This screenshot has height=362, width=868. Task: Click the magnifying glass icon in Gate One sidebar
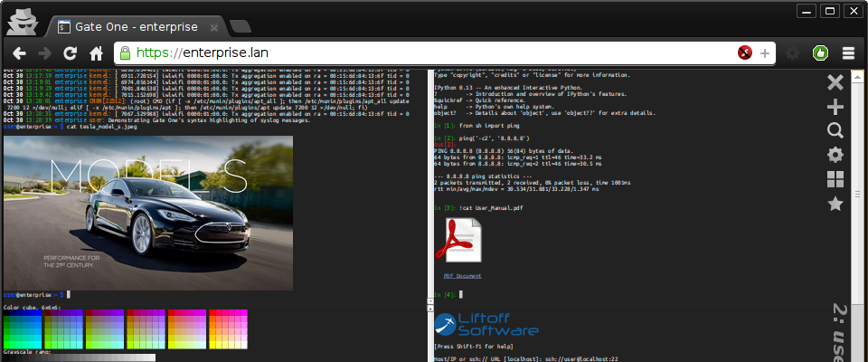[835, 131]
